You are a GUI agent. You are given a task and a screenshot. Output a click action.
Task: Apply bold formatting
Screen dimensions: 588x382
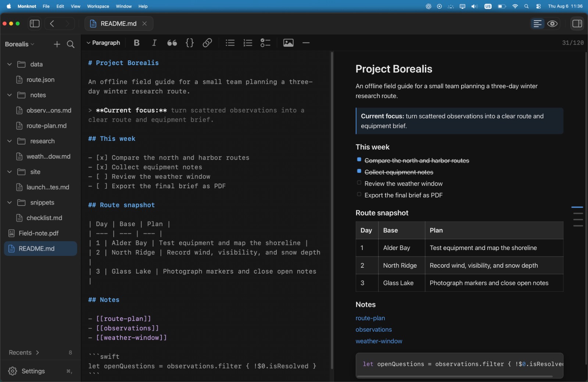pos(137,43)
